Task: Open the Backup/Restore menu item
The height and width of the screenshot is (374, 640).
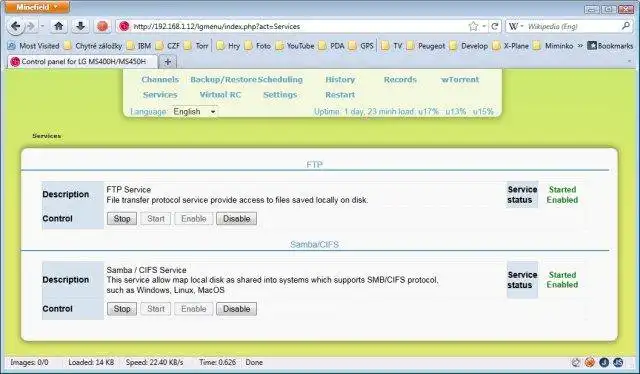Action: click(x=223, y=80)
